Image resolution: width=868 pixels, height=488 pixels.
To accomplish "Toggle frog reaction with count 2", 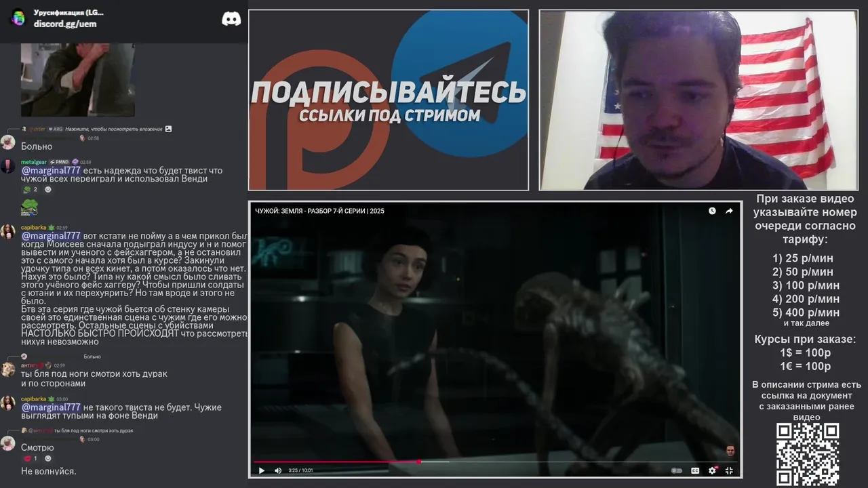I will click(x=31, y=189).
